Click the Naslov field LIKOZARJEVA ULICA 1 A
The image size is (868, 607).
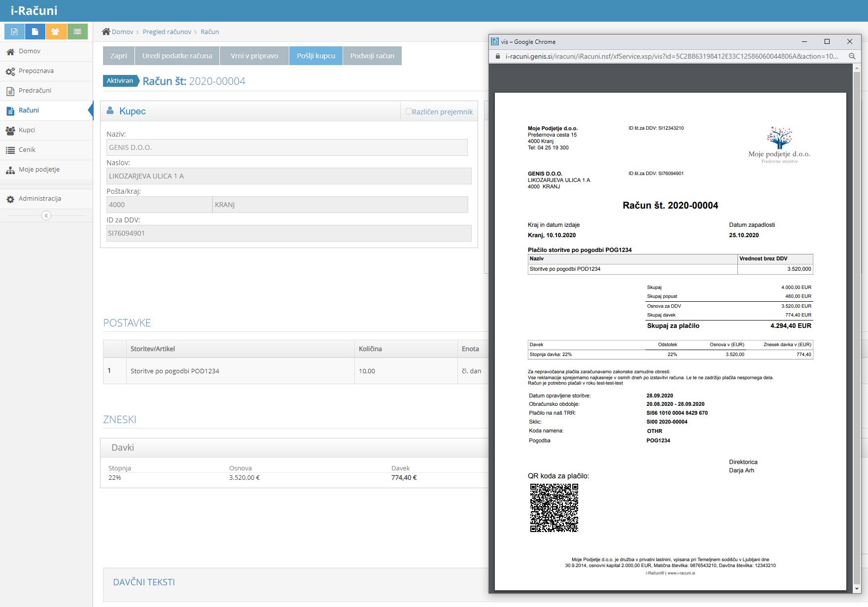[x=289, y=176]
